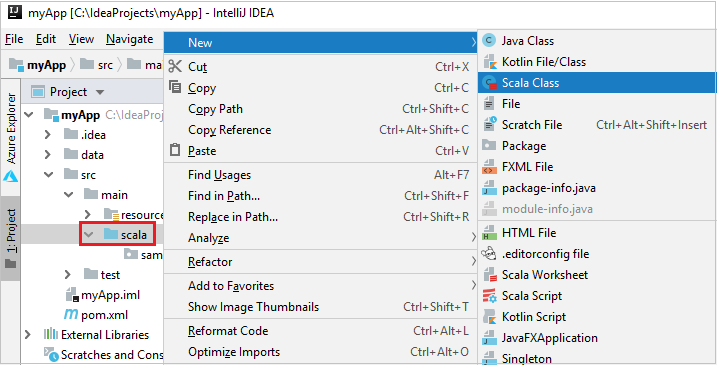Viewport: 717px width, 365px height.
Task: Click the Copy icon in context menu
Action: click(x=175, y=87)
